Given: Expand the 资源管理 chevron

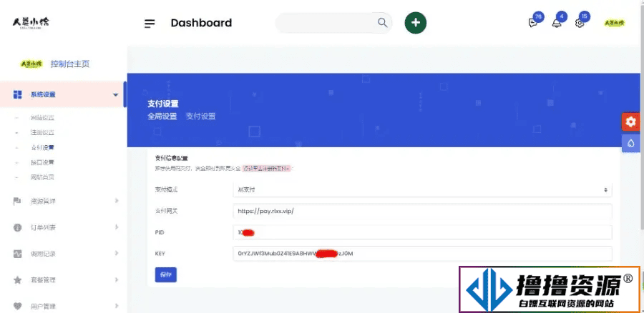Looking at the screenshot, I should [x=117, y=201].
